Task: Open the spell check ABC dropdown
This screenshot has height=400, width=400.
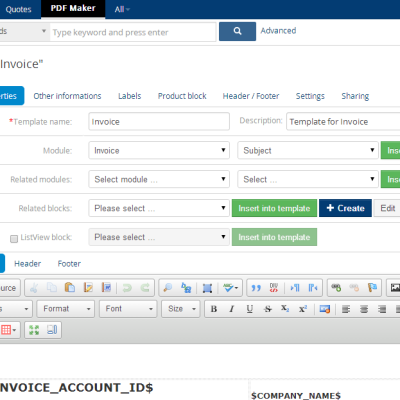Action: click(x=231, y=288)
